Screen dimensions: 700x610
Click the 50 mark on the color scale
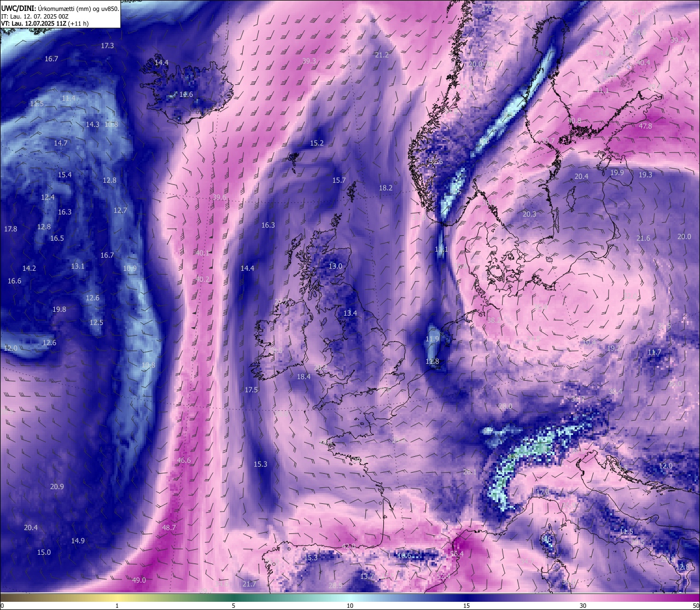point(696,606)
